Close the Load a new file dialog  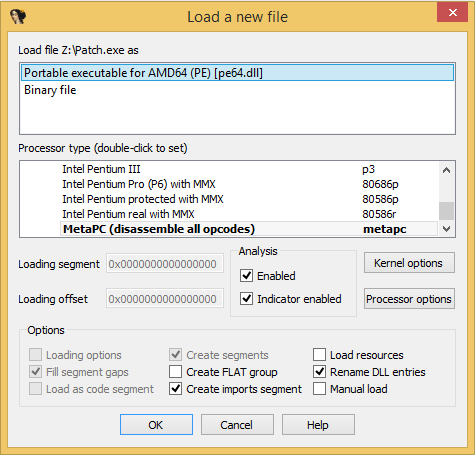click(x=452, y=13)
